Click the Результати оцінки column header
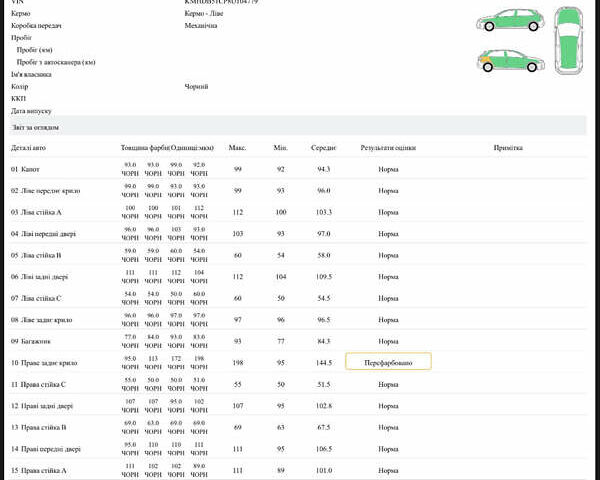The width and height of the screenshot is (600, 480). pyautogui.click(x=388, y=148)
